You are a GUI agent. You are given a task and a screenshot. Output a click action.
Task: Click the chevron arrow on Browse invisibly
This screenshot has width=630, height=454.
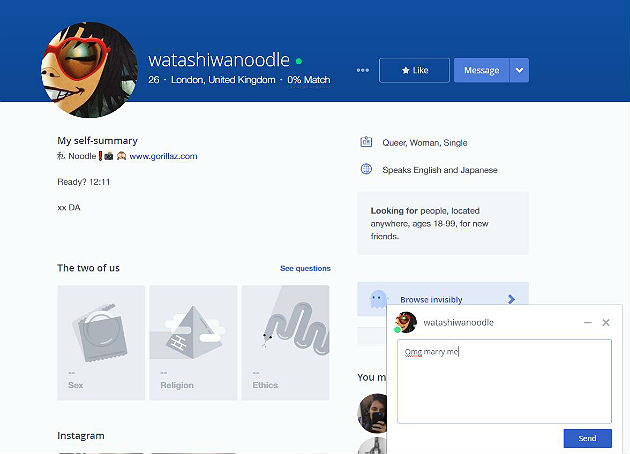coord(511,299)
